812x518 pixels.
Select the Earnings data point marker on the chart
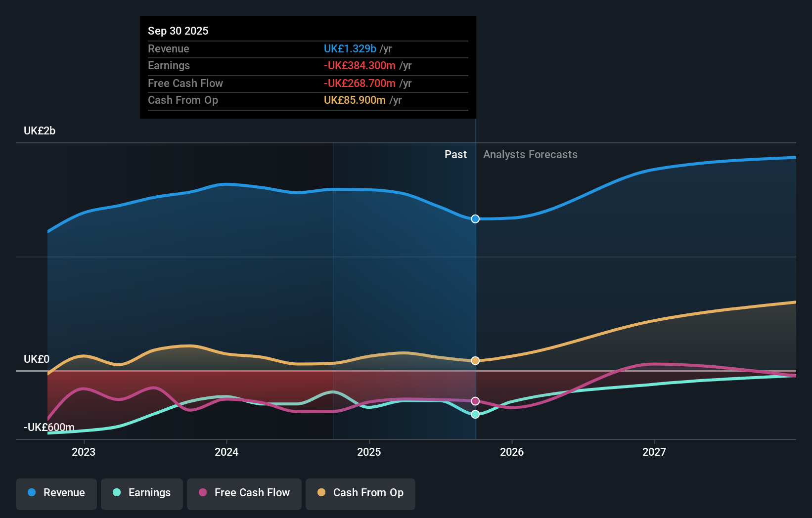click(475, 414)
